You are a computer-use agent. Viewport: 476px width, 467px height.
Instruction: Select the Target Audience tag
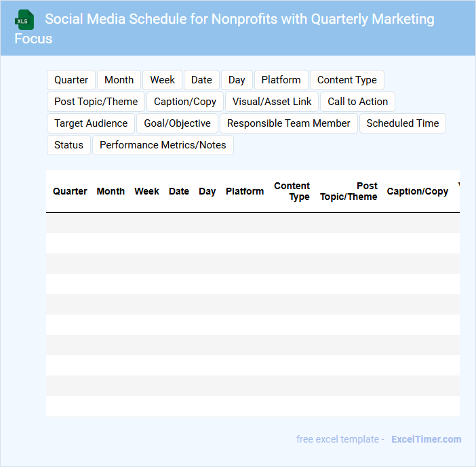pyautogui.click(x=91, y=123)
